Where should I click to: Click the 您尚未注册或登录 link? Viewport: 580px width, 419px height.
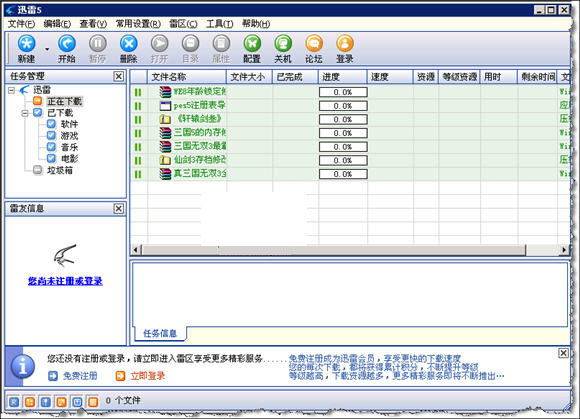[x=65, y=281]
